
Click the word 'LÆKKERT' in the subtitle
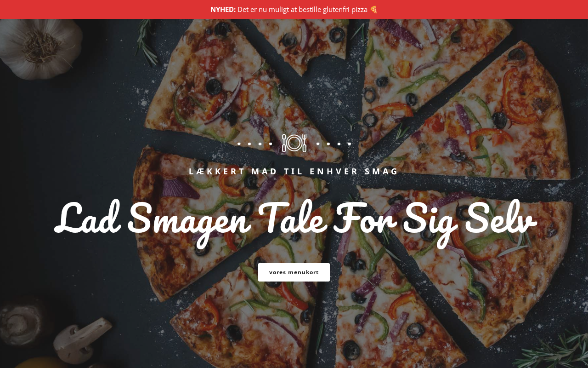pos(217,171)
